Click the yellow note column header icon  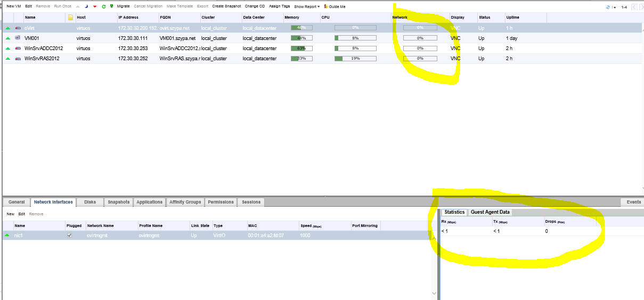coord(70,18)
